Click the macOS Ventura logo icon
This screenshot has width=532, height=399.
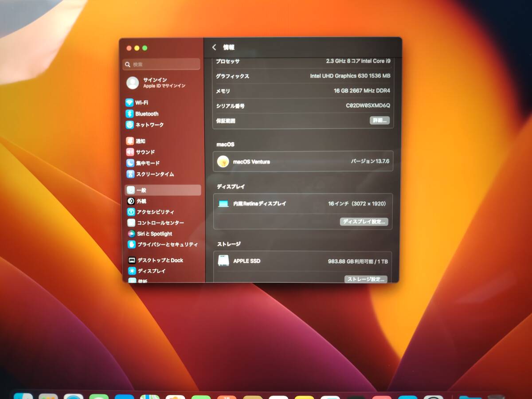click(x=223, y=161)
